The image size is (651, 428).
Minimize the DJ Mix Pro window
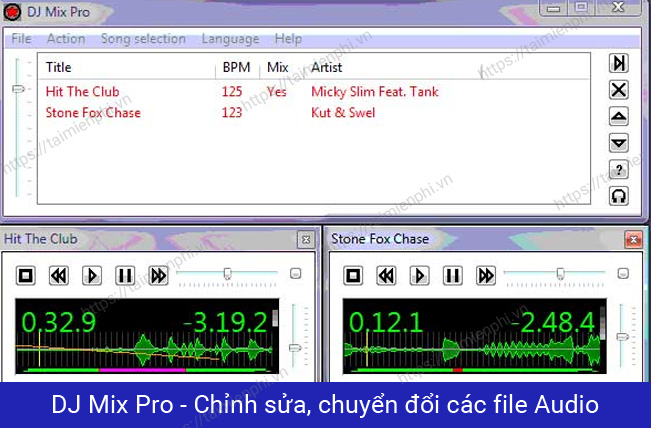(x=553, y=7)
